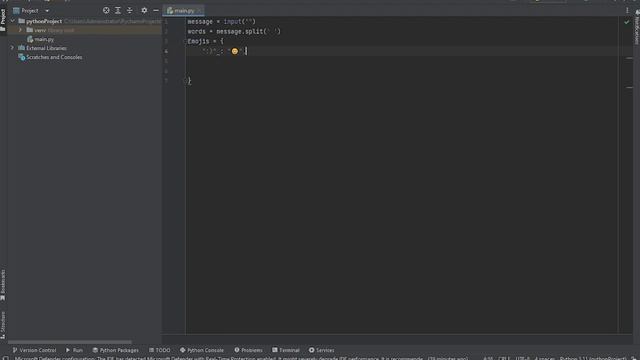Toggle the Project side tool window tab
Viewport: 640px width, 360px height.
point(3,20)
